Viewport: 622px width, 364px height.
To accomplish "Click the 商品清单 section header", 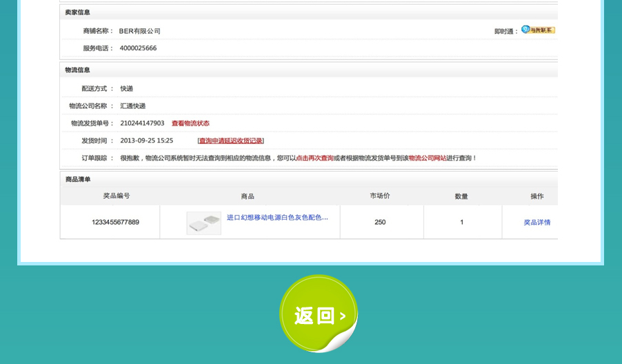I will (78, 179).
